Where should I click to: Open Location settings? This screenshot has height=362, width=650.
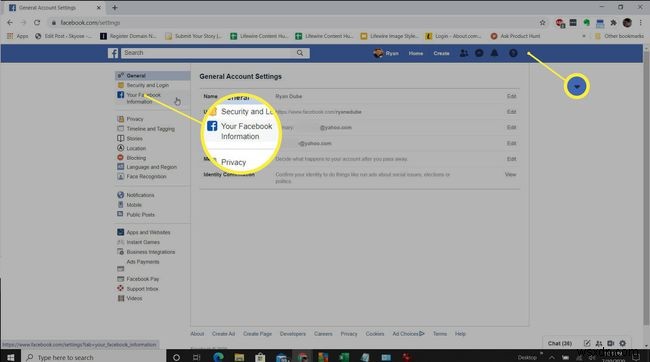point(136,148)
